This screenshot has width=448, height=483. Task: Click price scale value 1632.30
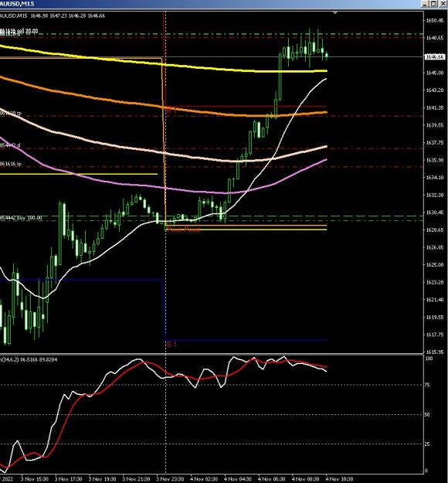click(435, 195)
